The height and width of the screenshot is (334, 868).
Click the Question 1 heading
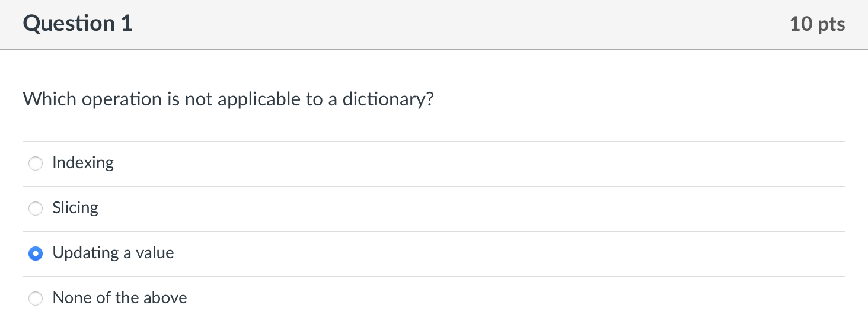coord(78,24)
